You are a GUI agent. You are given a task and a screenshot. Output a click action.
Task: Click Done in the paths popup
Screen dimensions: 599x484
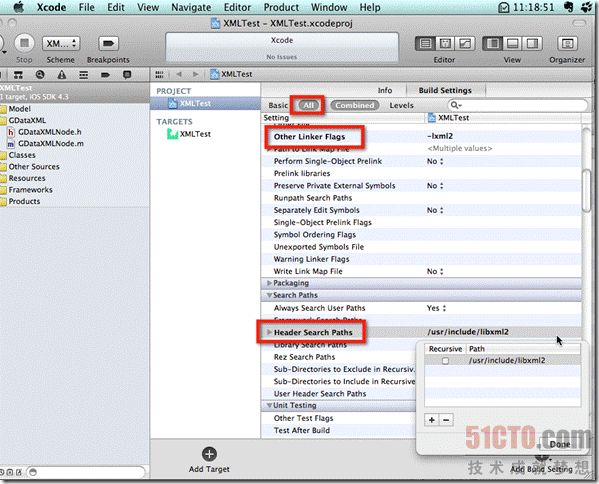coord(560,444)
